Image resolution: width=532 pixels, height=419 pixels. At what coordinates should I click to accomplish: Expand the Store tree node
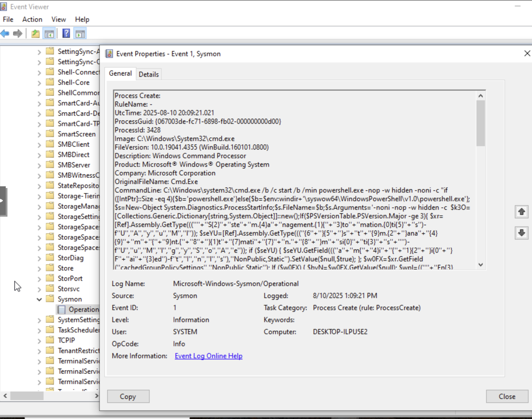click(x=39, y=269)
